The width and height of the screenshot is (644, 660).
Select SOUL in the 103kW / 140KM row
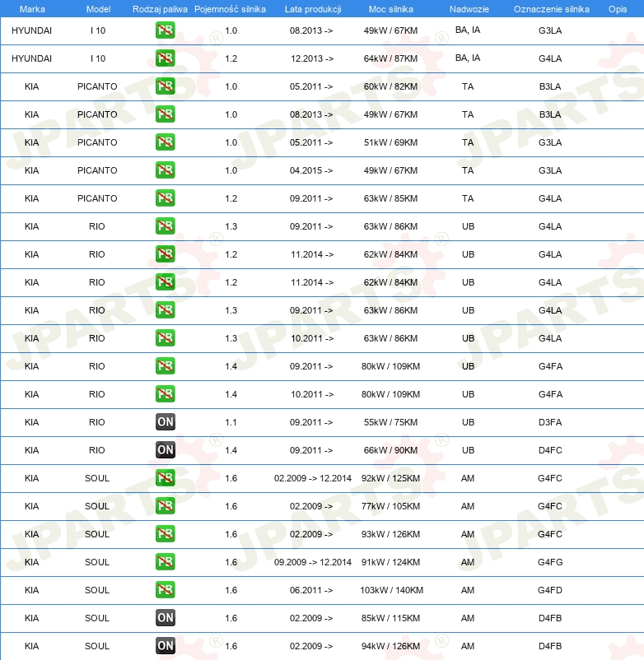point(97,591)
